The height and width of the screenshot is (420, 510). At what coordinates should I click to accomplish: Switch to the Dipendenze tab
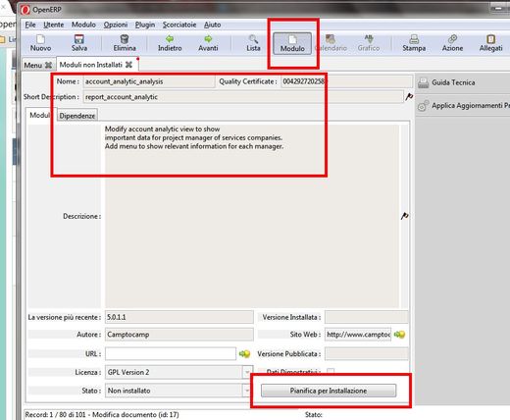[x=77, y=116]
